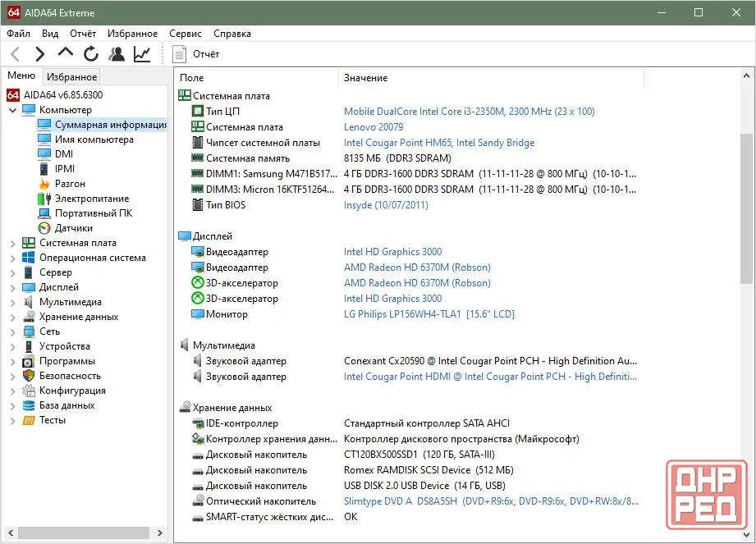The image size is (756, 544).
Task: Open the Файл menu
Action: tap(18, 34)
